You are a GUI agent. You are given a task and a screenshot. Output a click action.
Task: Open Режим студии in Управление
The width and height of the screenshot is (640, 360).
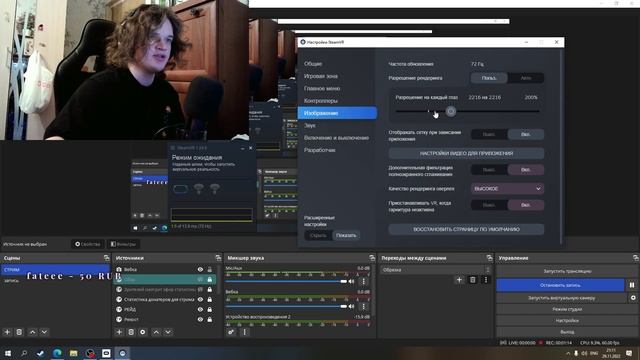coord(567,309)
